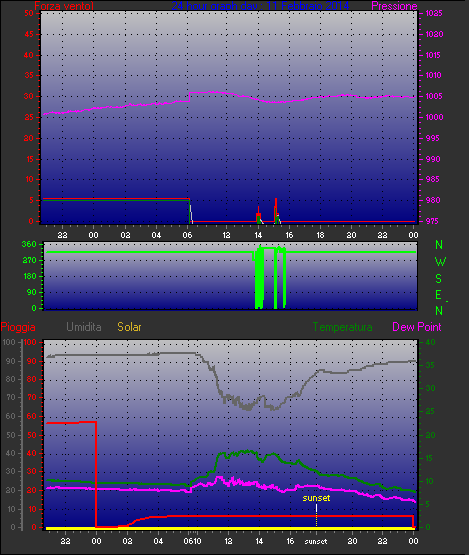Click the Forza vento legend label
Viewport: 469px width, 555px height.
(x=64, y=6)
